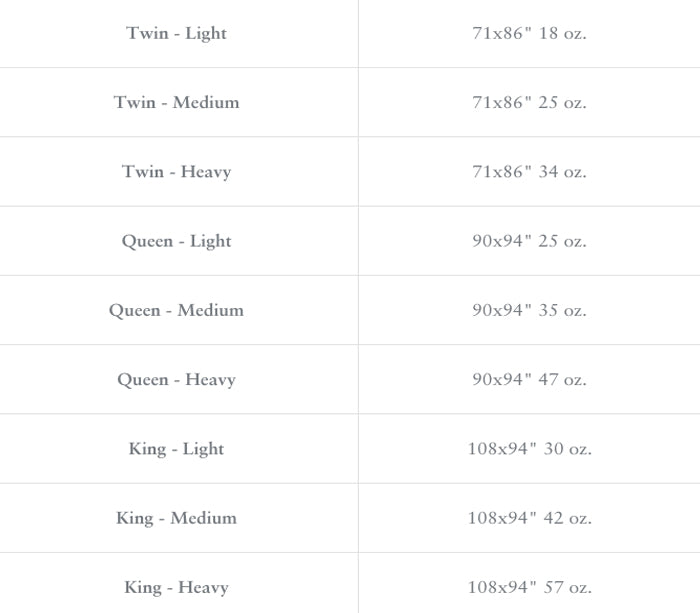Select the King - Medium label
This screenshot has width=700, height=613.
[177, 518]
